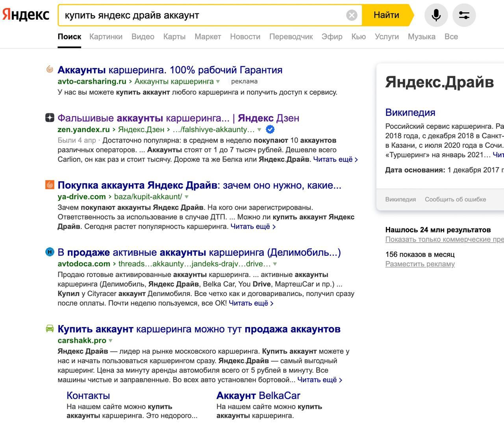Click the Найти search button
Viewport: 504px width, 427px height.
386,15
